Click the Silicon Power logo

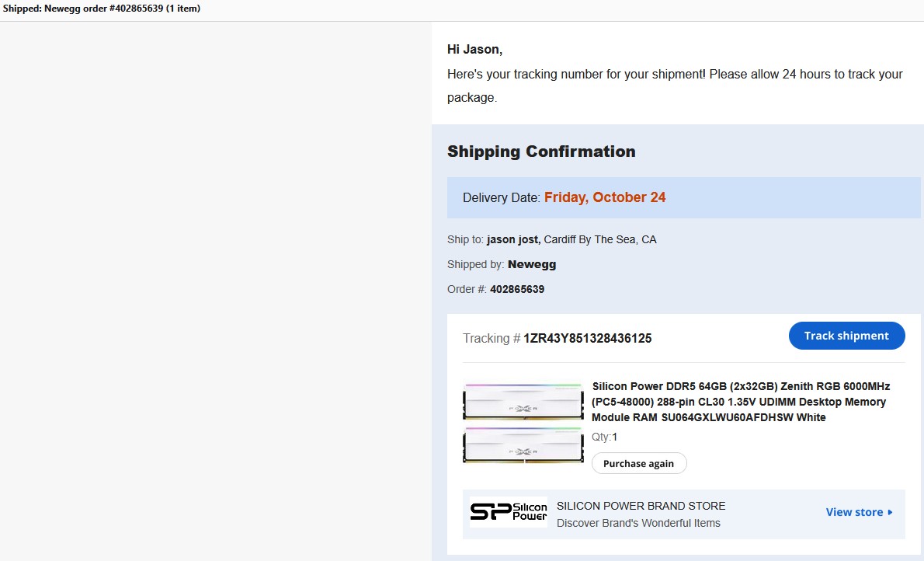509,512
